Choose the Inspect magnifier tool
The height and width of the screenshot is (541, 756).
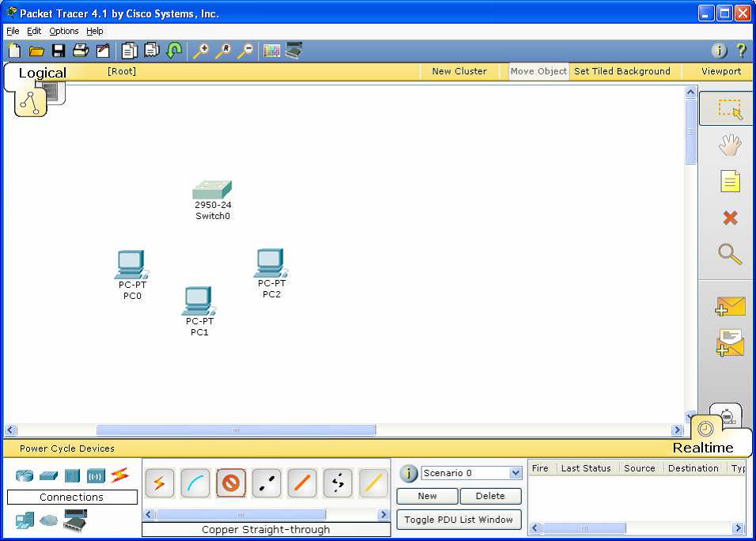(730, 254)
